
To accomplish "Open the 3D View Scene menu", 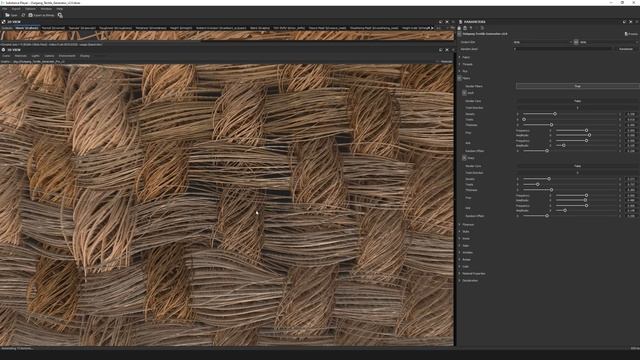I will pyautogui.click(x=6, y=56).
